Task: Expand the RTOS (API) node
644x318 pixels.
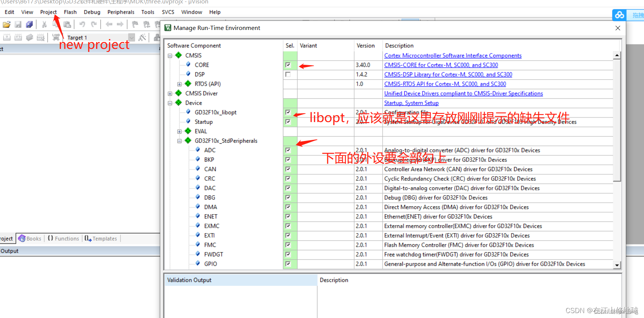Action: [x=180, y=84]
